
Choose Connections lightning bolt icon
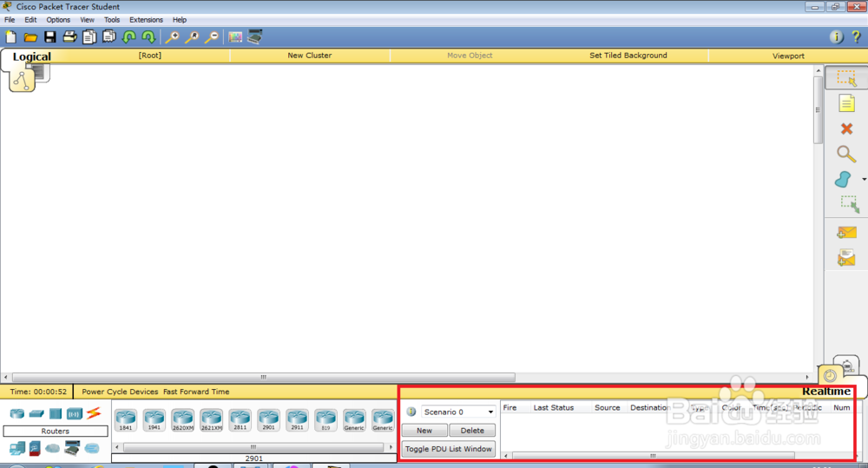94,412
